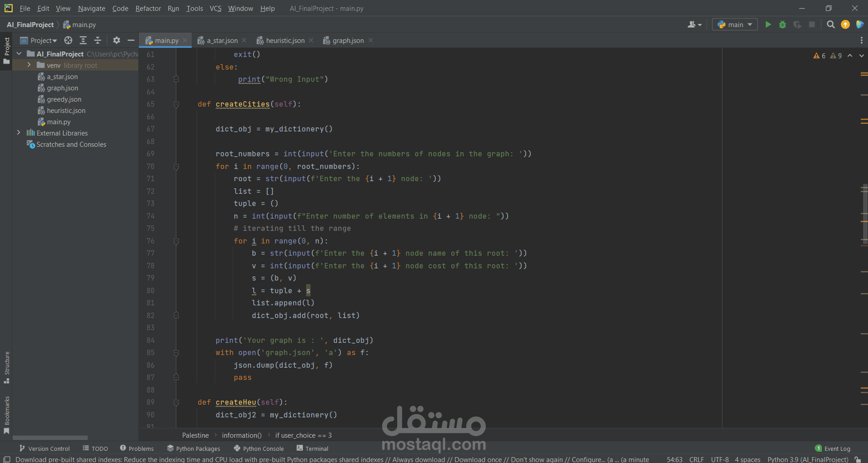
Task: Open IDE update arrow icon
Action: pyautogui.click(x=845, y=24)
